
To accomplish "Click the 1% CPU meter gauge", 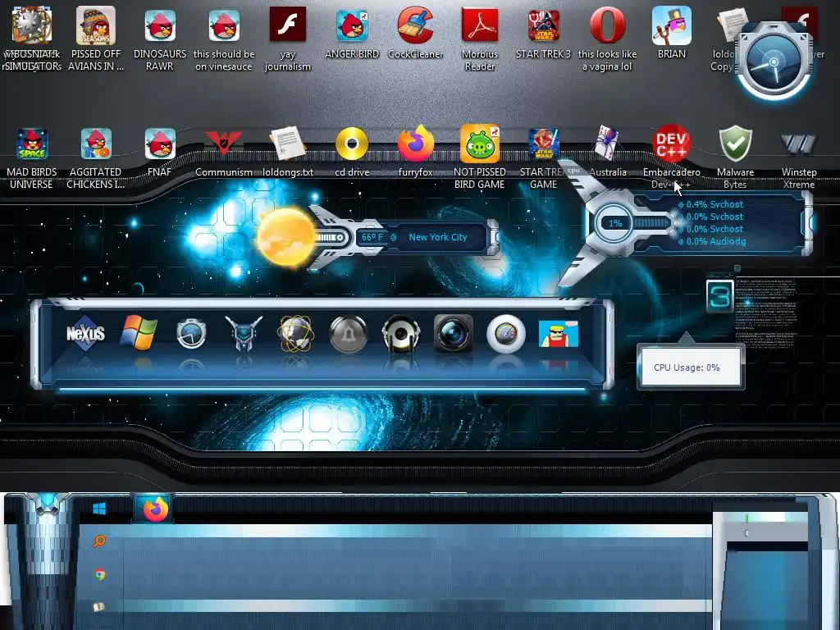I will pyautogui.click(x=615, y=223).
